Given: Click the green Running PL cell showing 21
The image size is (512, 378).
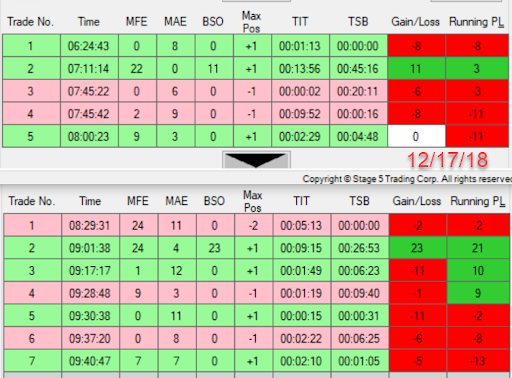Looking at the screenshot, I should click(478, 248).
